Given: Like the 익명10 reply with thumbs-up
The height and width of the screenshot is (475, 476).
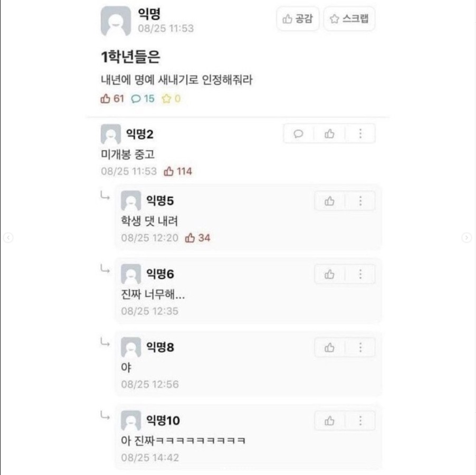Looking at the screenshot, I should (x=329, y=421).
